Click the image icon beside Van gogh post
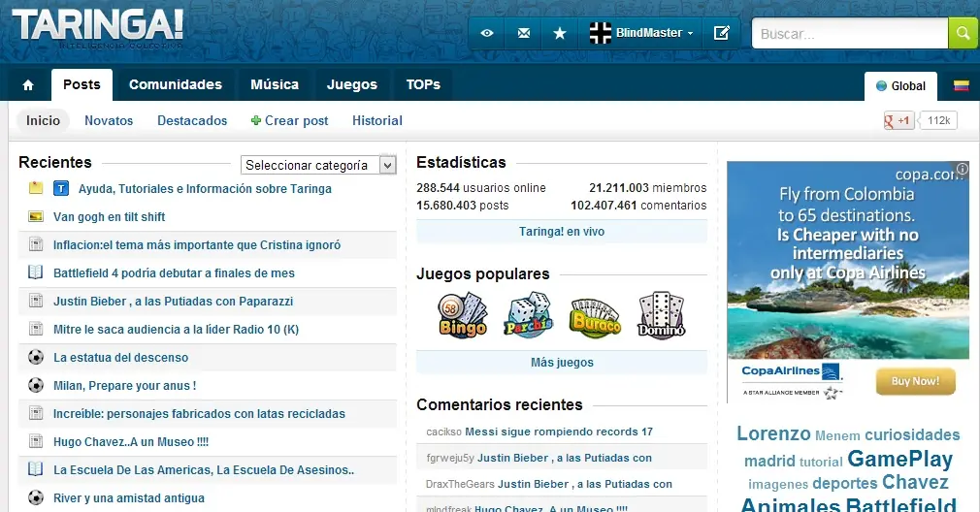This screenshot has height=512, width=980. click(36, 216)
